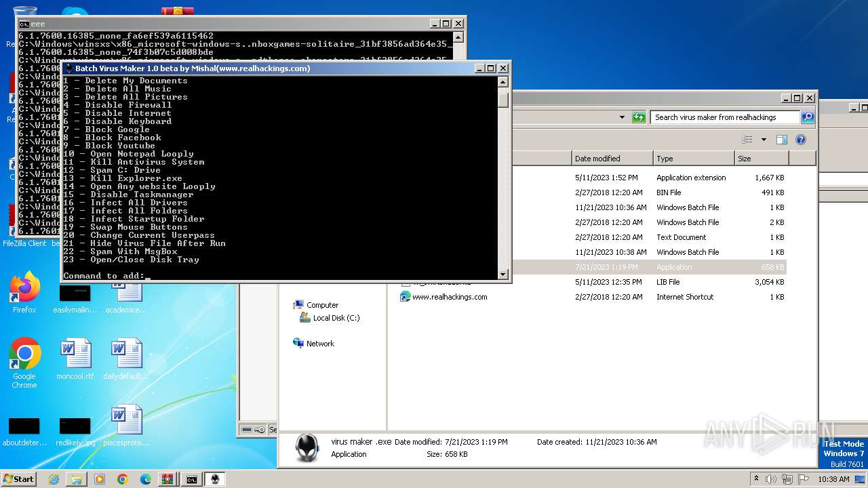Sort by Date modified column
Image resolution: width=868 pixels, height=488 pixels.
pos(612,159)
